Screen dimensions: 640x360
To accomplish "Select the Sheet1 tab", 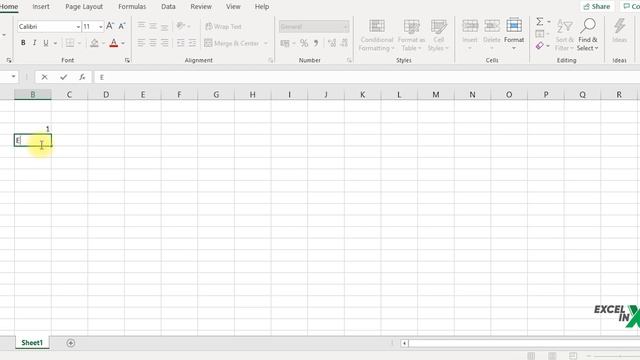I will click(32, 343).
